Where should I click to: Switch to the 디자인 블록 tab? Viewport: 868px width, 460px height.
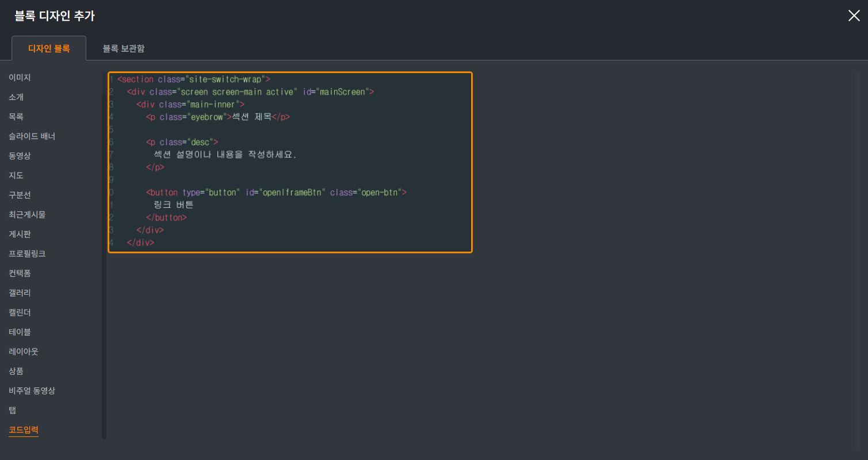(49, 48)
